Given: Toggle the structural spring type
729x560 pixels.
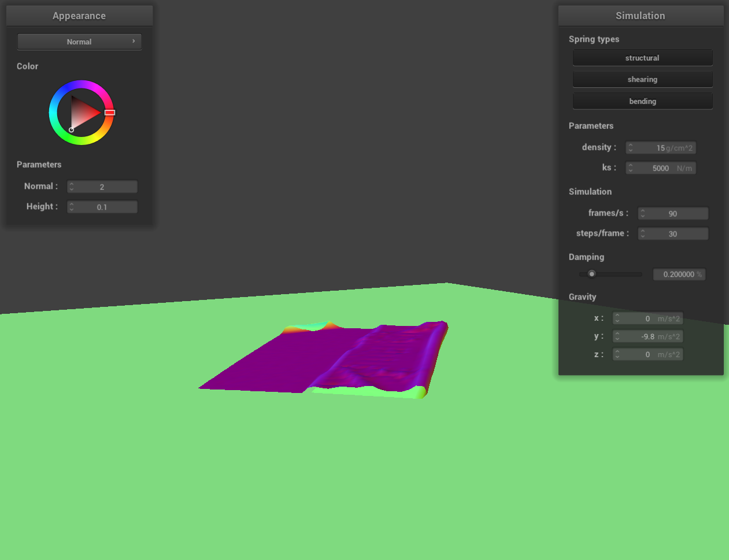Looking at the screenshot, I should [642, 58].
